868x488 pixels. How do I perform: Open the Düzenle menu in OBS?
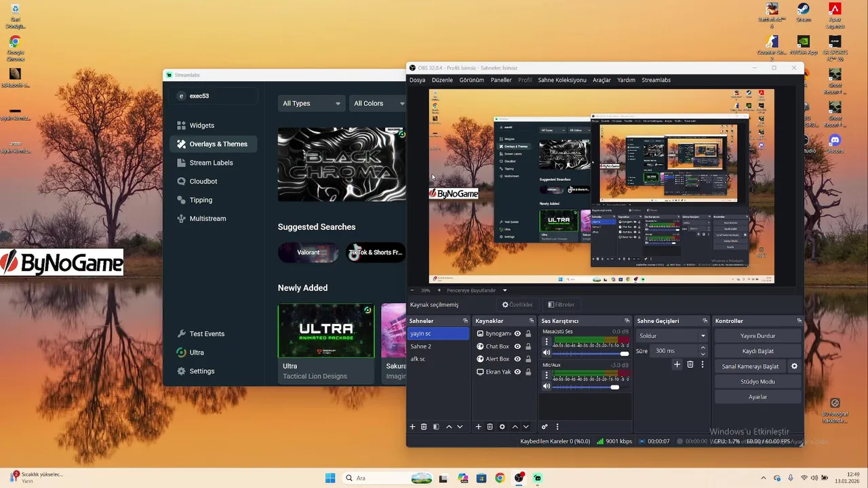pos(442,80)
